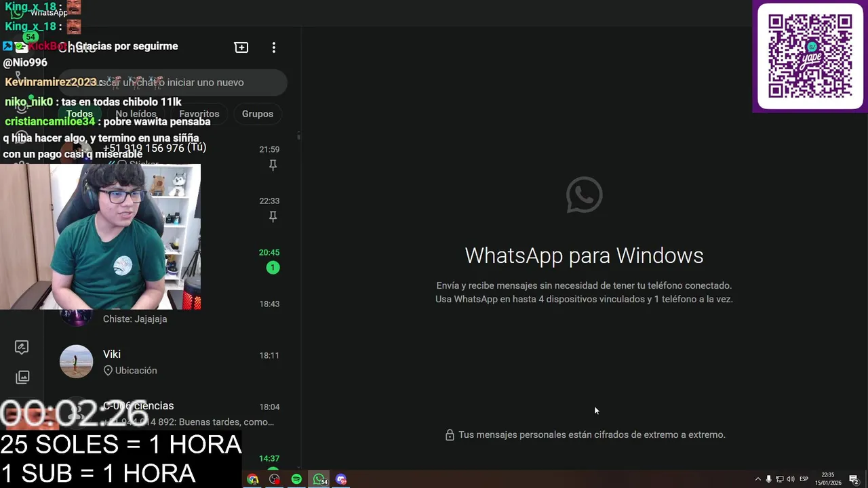Click the pin icon beside the 21:59 chat
The height and width of the screenshot is (488, 868).
pos(273,165)
